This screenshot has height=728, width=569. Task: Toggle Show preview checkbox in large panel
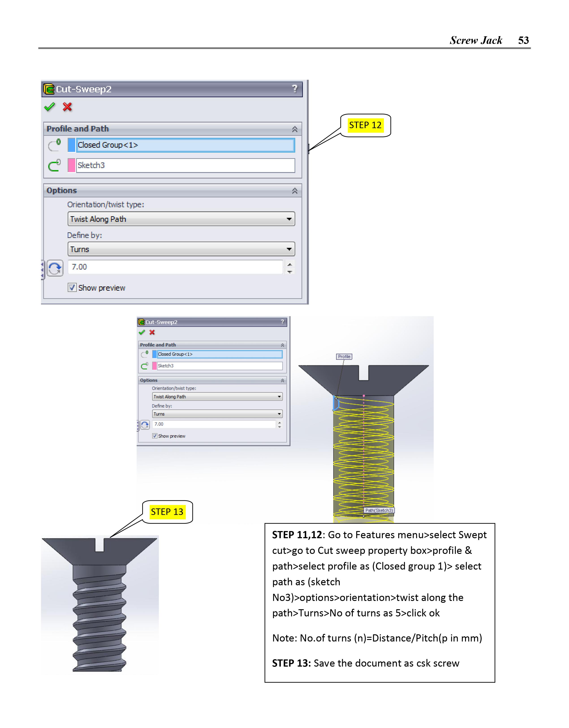point(72,287)
